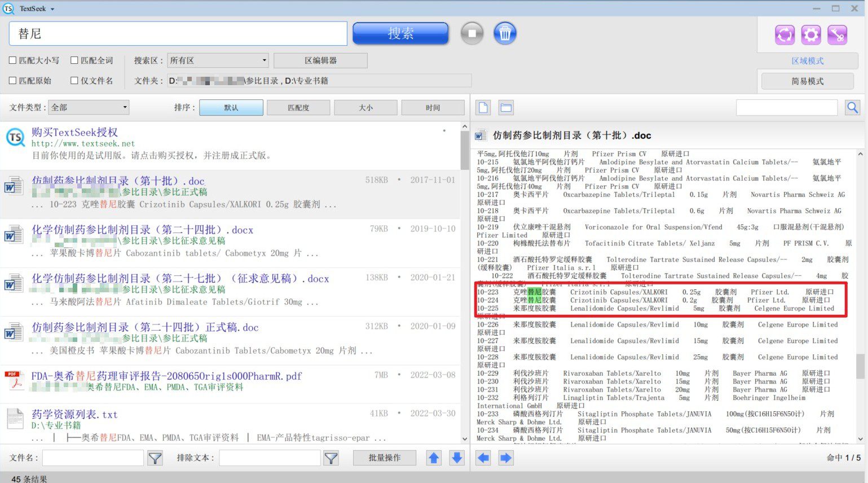Select the 匹配度 sort tab
The image size is (868, 483).
[x=298, y=107]
